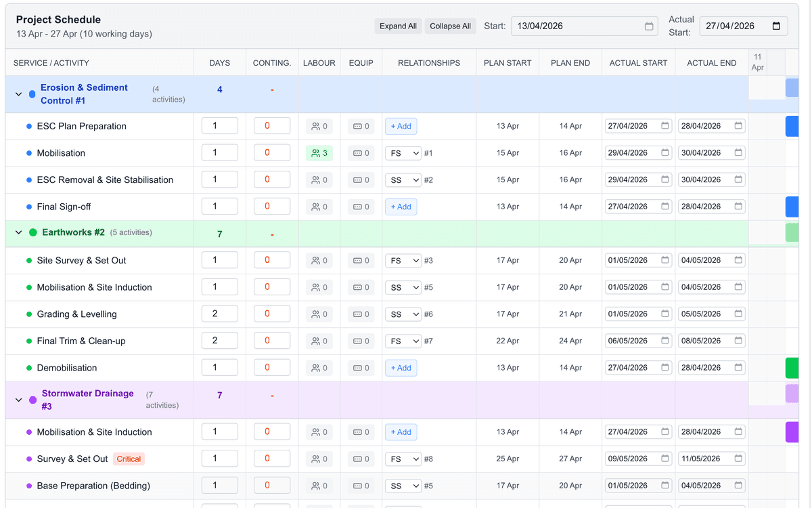This screenshot has width=812, height=508.
Task: Collapse the Erosion & Sediment Control #1 group
Action: [18, 93]
